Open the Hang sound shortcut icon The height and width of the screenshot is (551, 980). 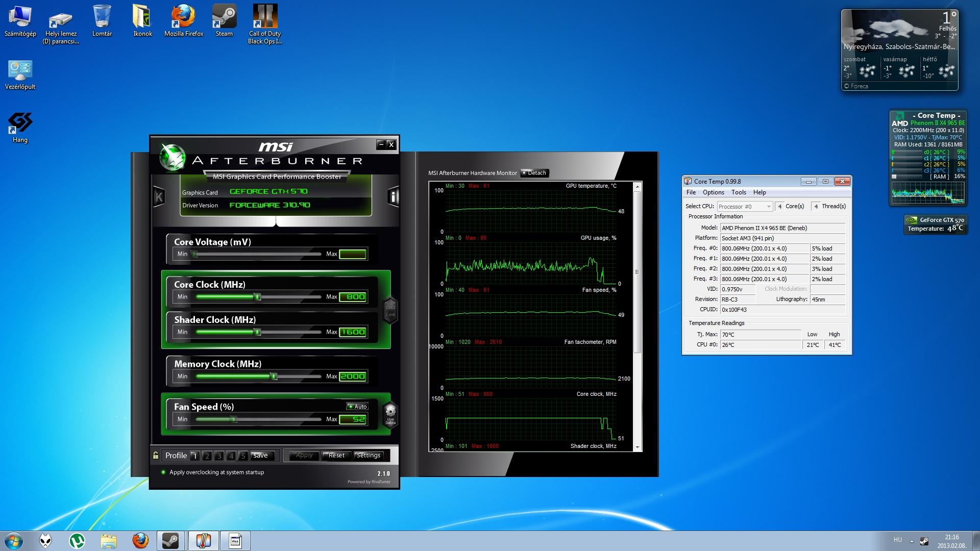[20, 128]
